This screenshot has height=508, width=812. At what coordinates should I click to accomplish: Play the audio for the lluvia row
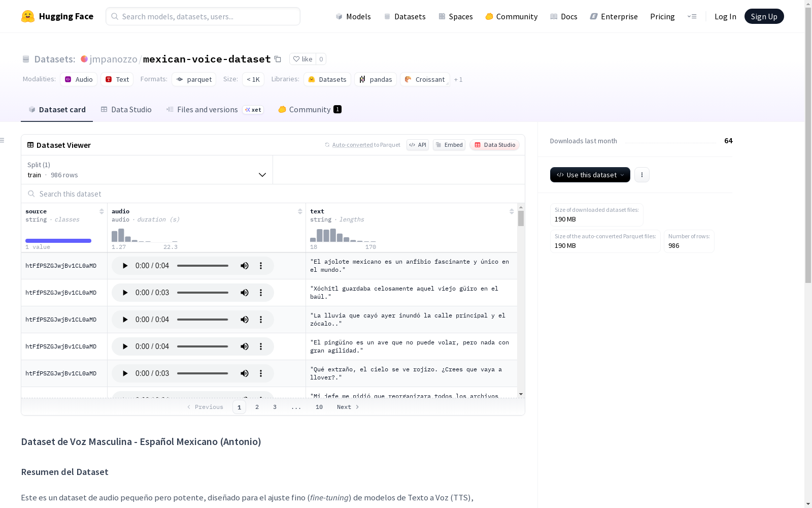[x=125, y=320]
